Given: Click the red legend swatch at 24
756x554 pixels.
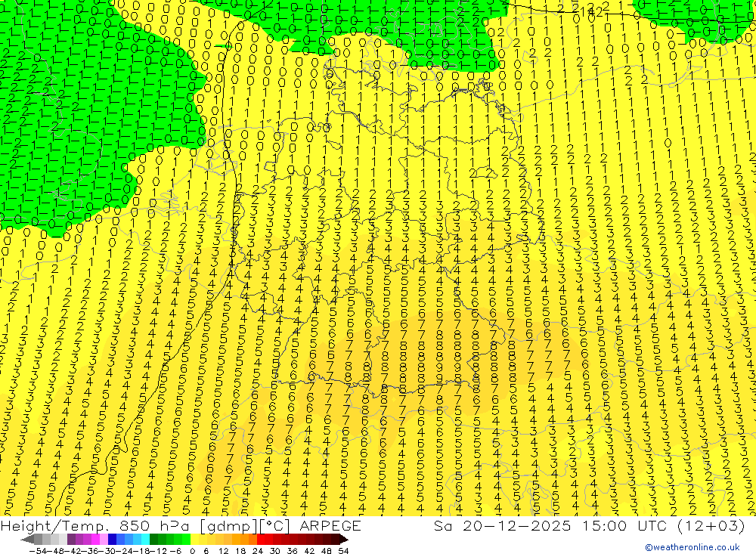Looking at the screenshot, I should [x=261, y=539].
